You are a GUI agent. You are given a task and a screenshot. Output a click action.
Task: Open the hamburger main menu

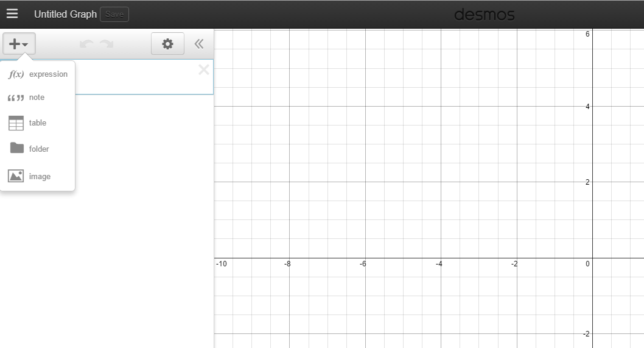tap(12, 14)
